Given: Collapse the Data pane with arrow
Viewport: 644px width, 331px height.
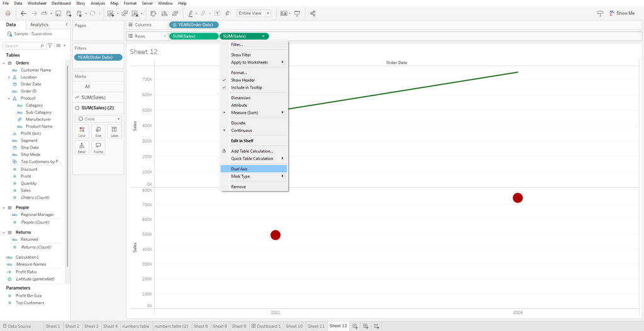Looking at the screenshot, I should click(67, 24).
